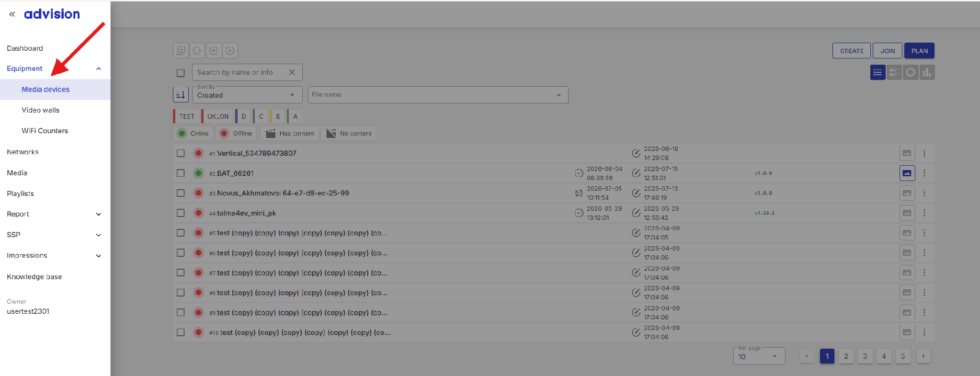Check the box for Vertical_534789473807

click(x=181, y=153)
